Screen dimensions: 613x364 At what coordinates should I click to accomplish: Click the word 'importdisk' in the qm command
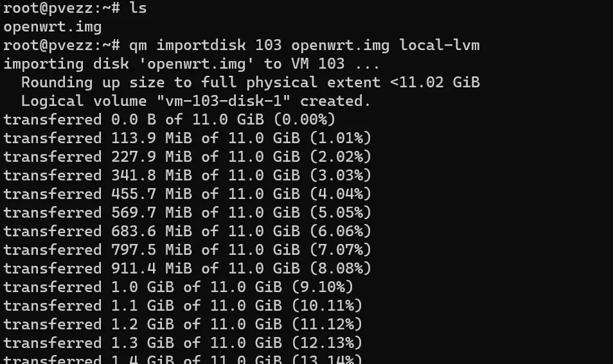pos(201,46)
